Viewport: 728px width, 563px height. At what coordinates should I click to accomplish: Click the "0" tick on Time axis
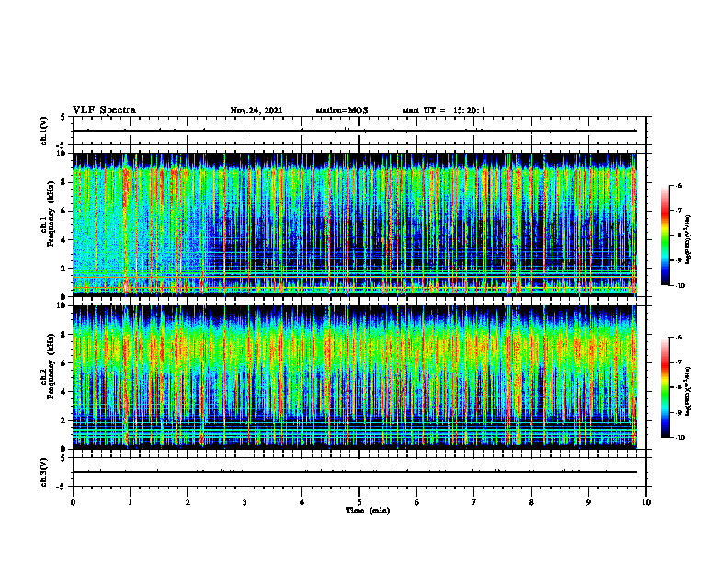coord(73,502)
